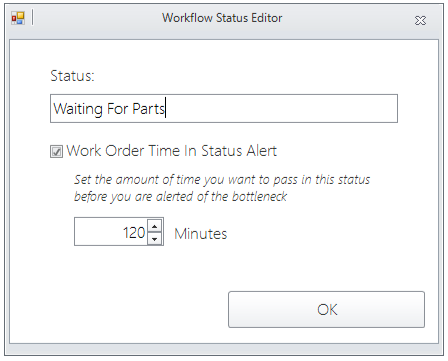The image size is (448, 361).
Task: Click the 120 value in minutes box
Action: pyautogui.click(x=134, y=233)
